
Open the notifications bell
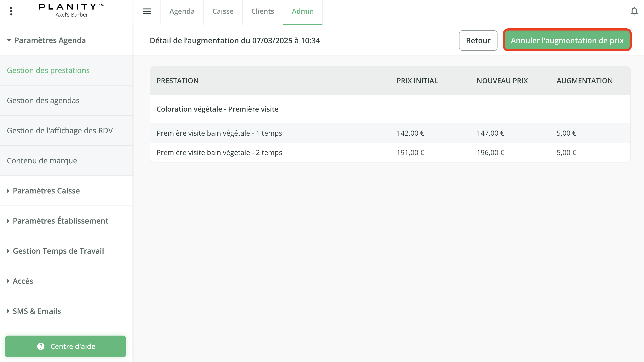pos(634,11)
